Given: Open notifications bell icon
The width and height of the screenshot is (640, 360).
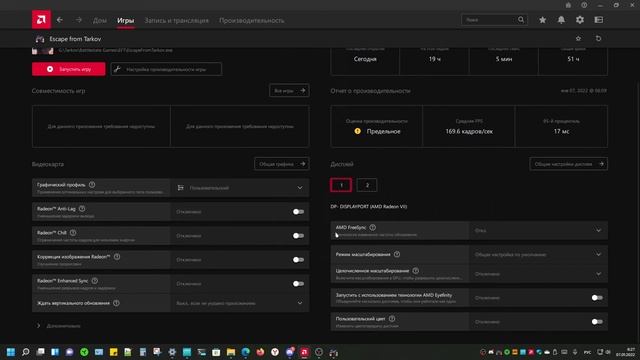Looking at the screenshot, I should [561, 20].
